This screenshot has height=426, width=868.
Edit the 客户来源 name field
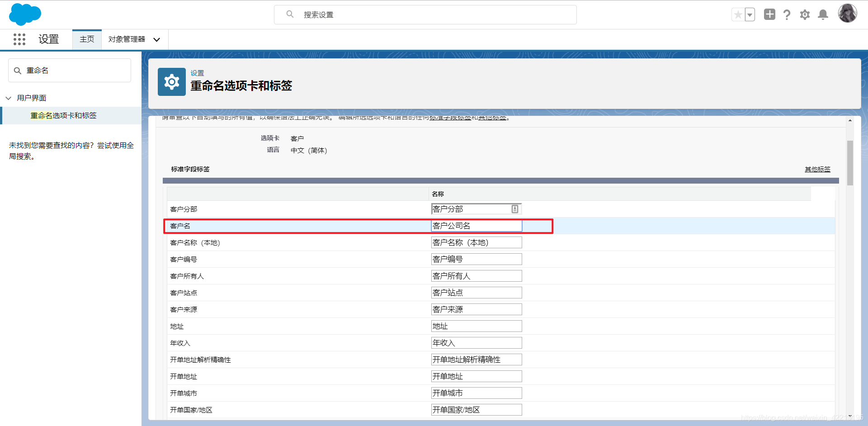point(476,309)
